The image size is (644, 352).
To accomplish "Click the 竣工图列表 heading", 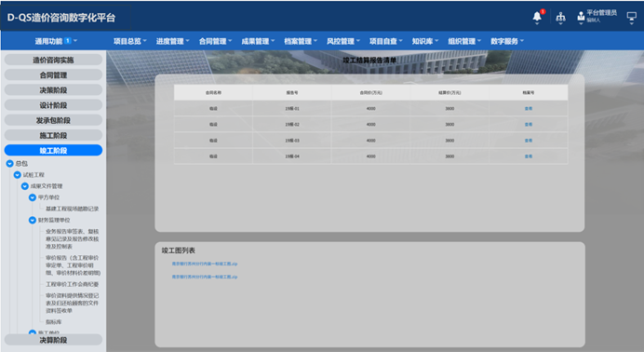I will tap(179, 250).
